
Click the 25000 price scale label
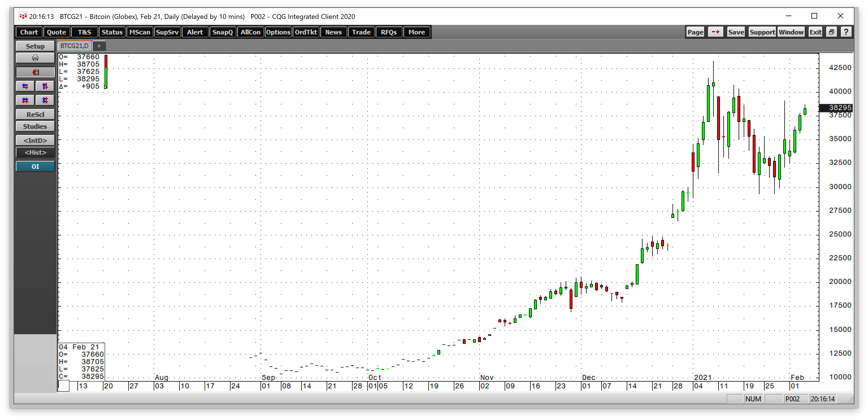coord(840,234)
